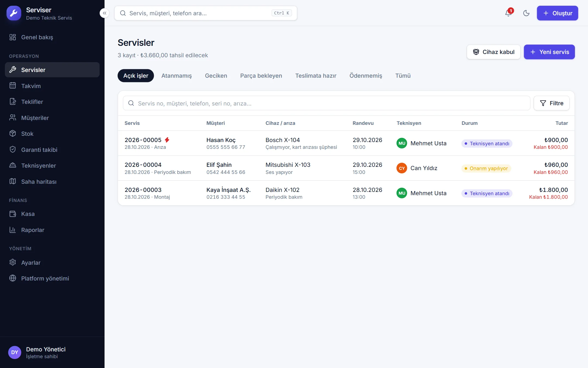Select Servisler item in sidebar

52,70
